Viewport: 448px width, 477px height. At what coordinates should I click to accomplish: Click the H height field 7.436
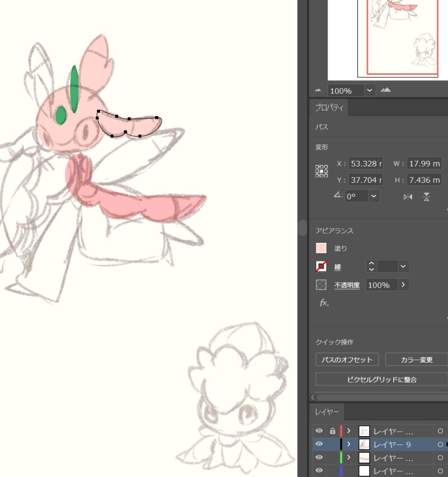pyautogui.click(x=424, y=180)
